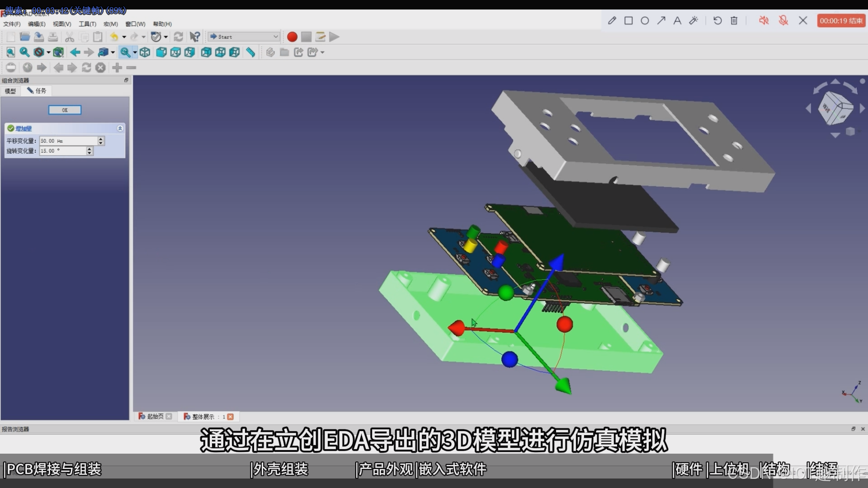
Task: Toggle the speaker mute in recorder bar
Action: coord(764,21)
